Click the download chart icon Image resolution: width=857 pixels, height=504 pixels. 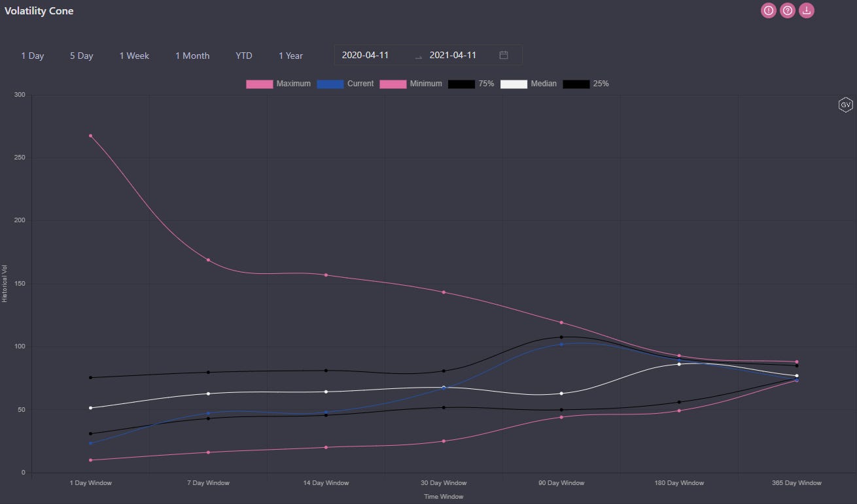[807, 10]
